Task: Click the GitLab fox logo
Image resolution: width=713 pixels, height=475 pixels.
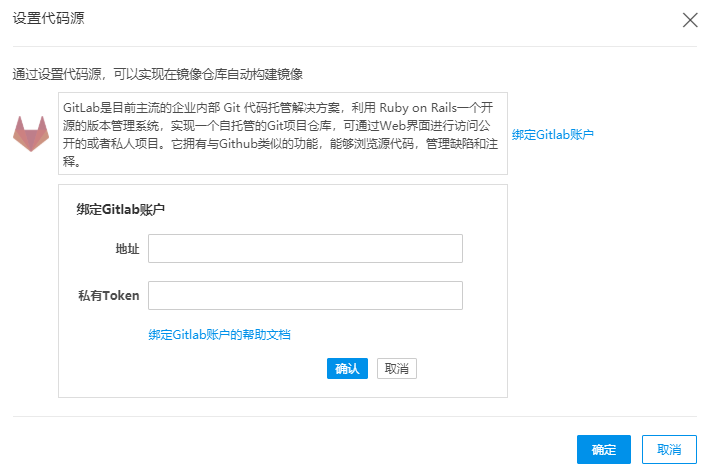Action: [31, 133]
